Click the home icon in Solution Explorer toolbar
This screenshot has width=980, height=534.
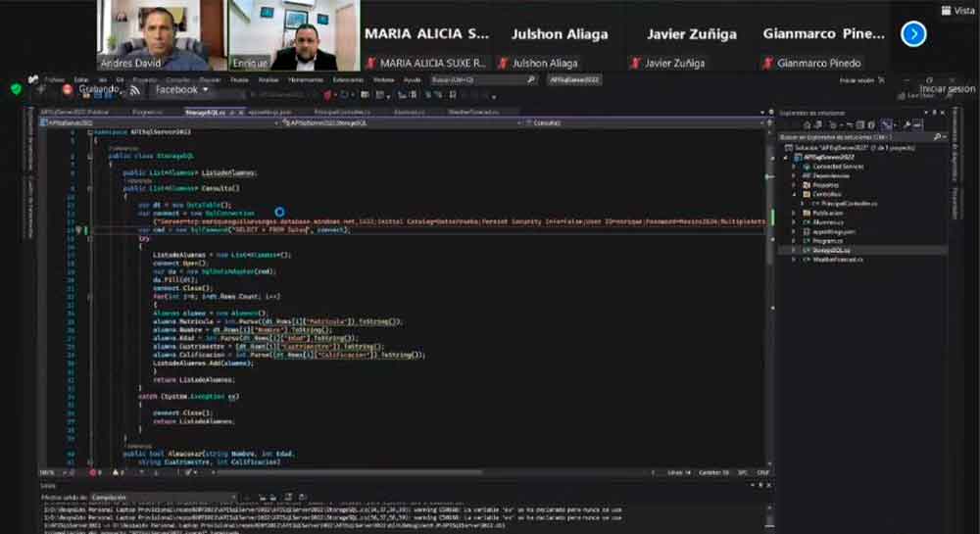tap(808, 124)
